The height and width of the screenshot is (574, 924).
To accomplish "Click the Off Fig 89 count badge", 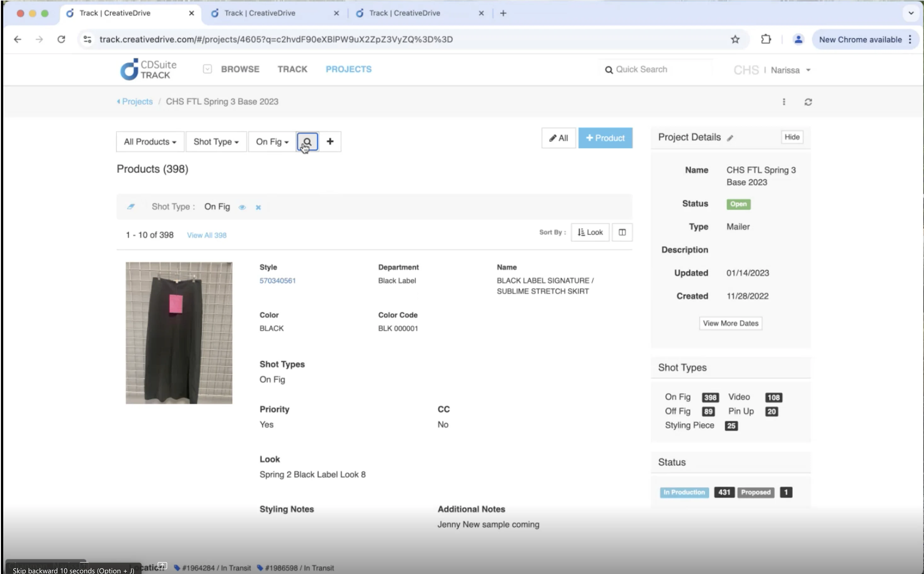I will click(x=708, y=412).
